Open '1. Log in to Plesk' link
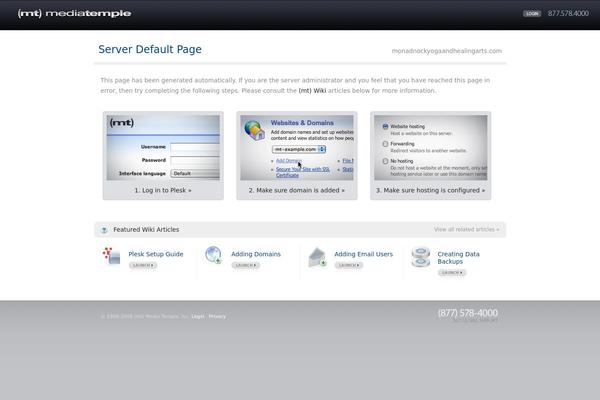Screen dimensions: 600x400 pos(163,190)
